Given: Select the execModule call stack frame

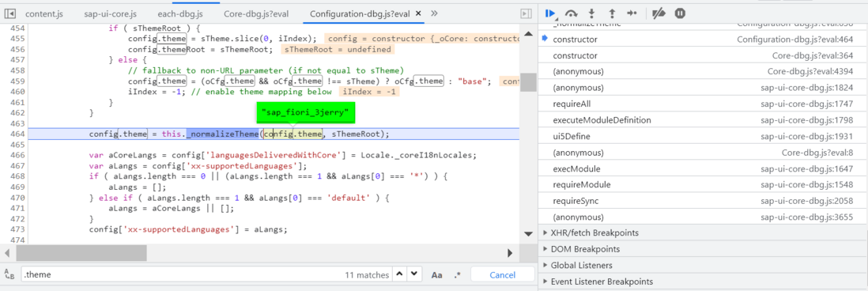Looking at the screenshot, I should coord(703,168).
